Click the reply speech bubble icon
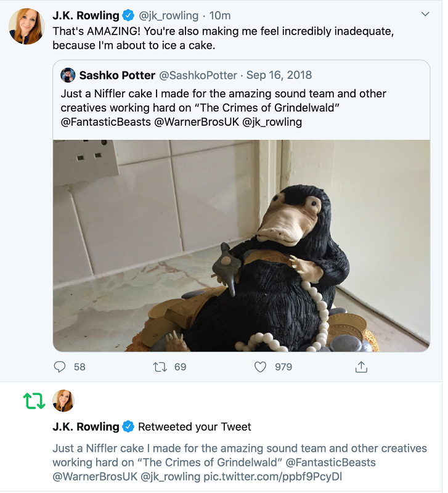448x493 pixels. (x=60, y=367)
